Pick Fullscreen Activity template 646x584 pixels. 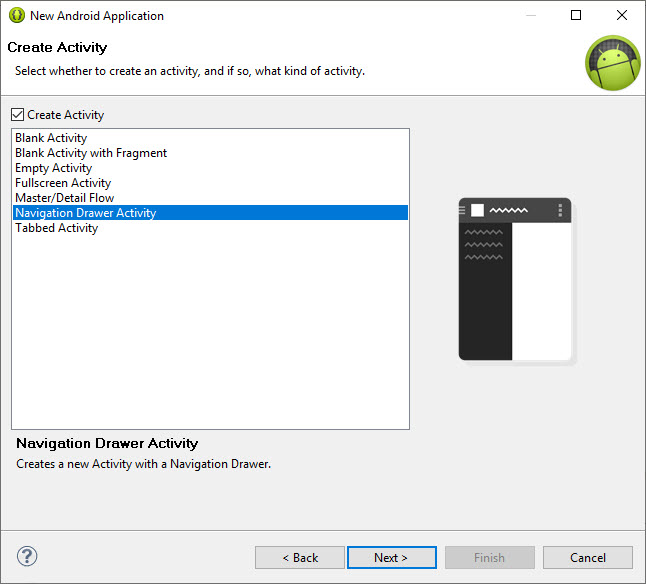210,182
